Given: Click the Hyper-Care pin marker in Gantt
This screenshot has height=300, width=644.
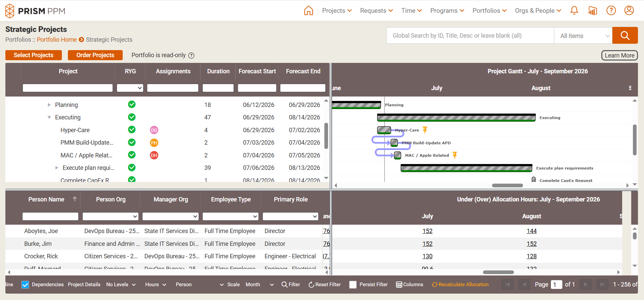Looking at the screenshot, I should [425, 129].
